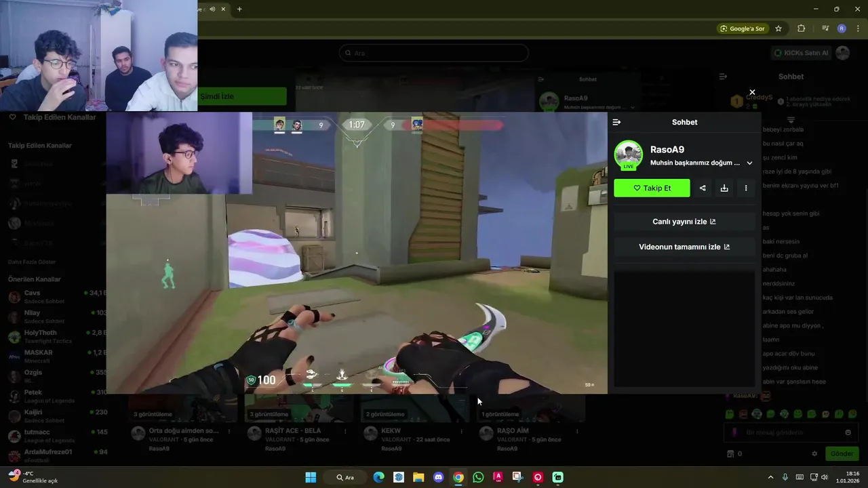Open the Kaijiri recommended channel
Viewport: 868px width, 488px height.
point(57,415)
